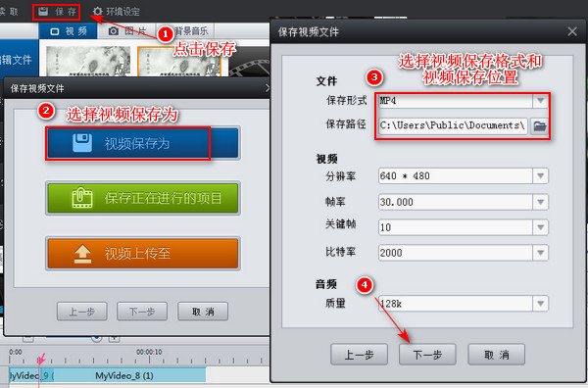Switch to the Picture (图片) tab
The image size is (588, 388).
click(x=126, y=31)
